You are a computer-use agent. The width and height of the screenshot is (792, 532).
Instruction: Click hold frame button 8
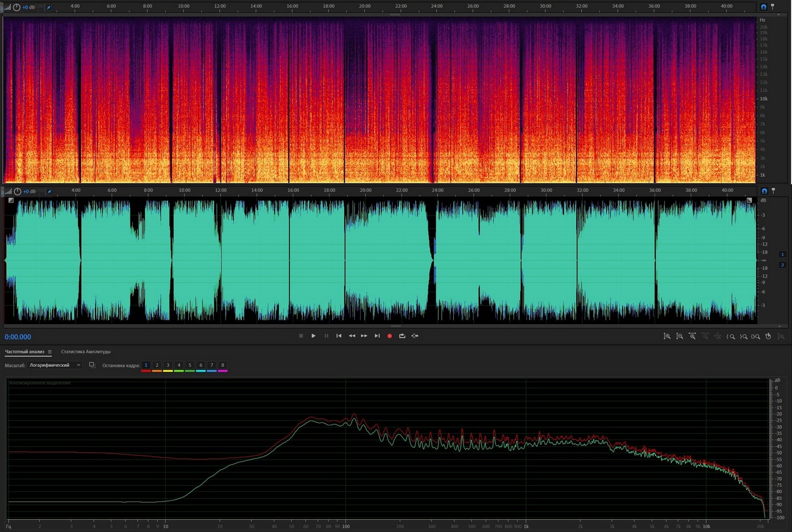point(222,365)
